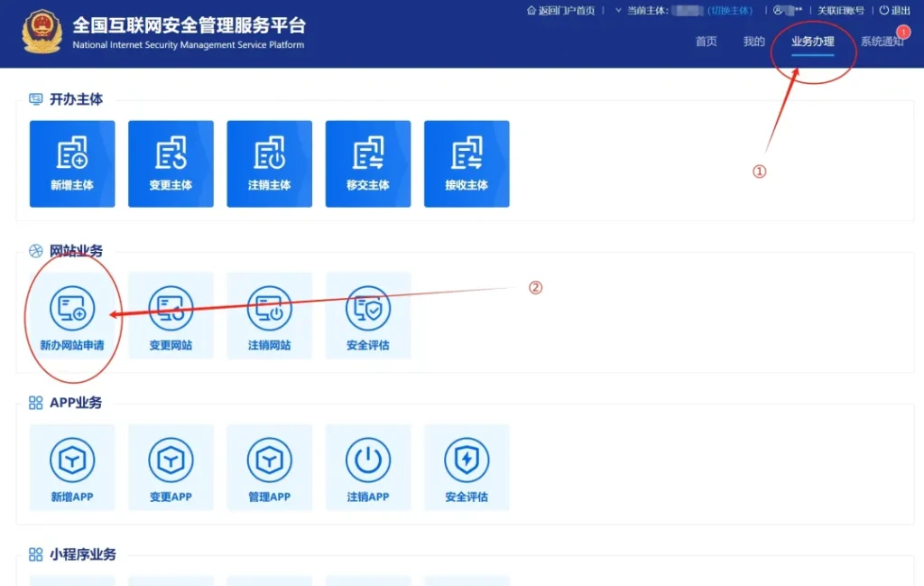Viewport: 924px width, 586px height.
Task: Click the 小程序业务 section heading
Action: [82, 554]
